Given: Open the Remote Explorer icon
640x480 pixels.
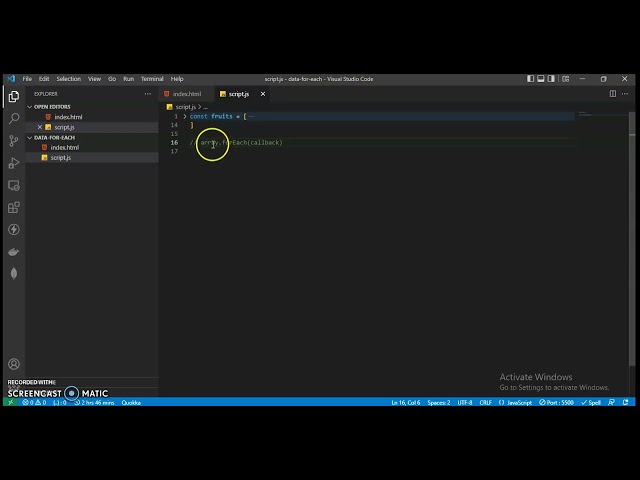Looking at the screenshot, I should 14,185.
